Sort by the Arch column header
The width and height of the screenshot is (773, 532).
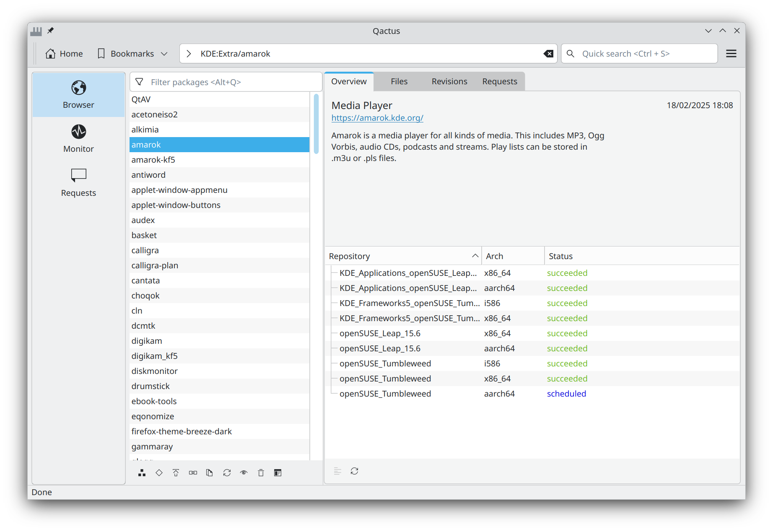pyautogui.click(x=513, y=256)
